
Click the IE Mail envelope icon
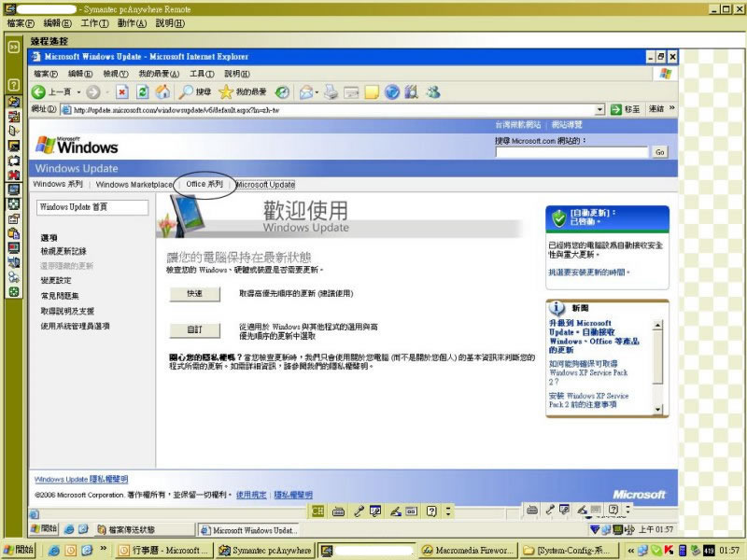[306, 91]
